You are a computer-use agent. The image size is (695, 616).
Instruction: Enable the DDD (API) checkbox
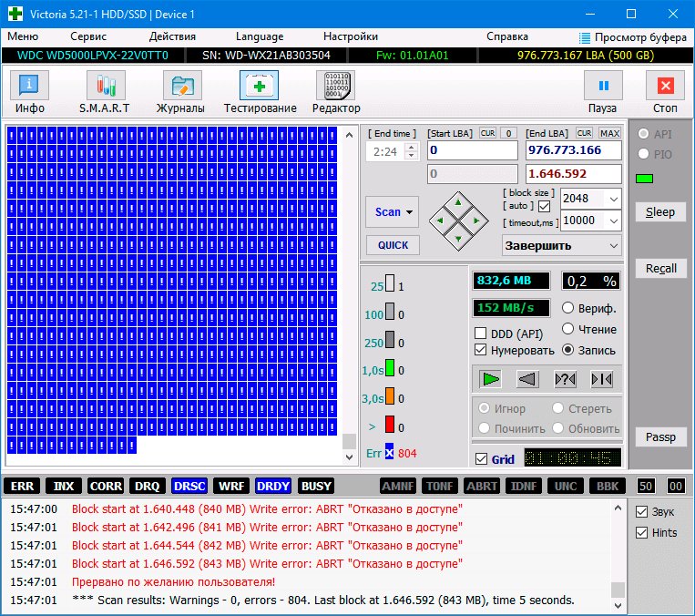[x=481, y=334]
